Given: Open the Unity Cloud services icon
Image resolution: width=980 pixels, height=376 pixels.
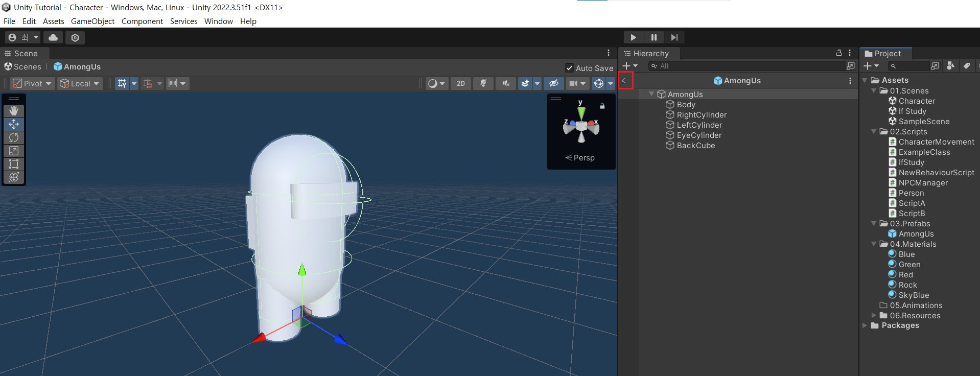Looking at the screenshot, I should coord(53,37).
